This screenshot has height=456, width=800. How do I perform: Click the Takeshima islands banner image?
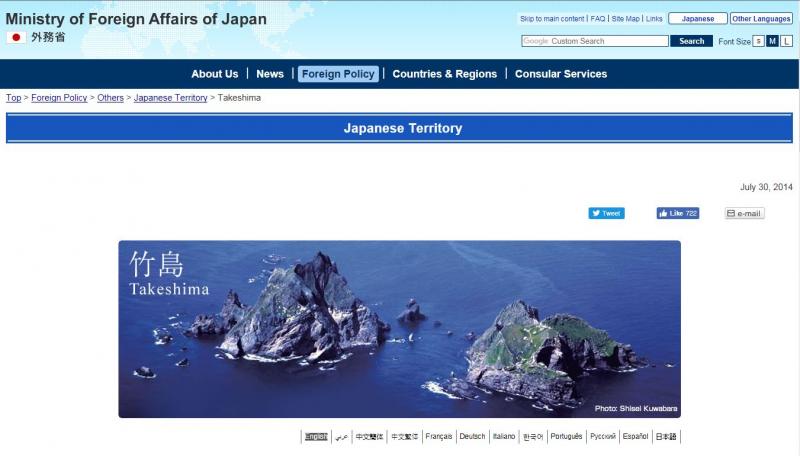tap(399, 328)
